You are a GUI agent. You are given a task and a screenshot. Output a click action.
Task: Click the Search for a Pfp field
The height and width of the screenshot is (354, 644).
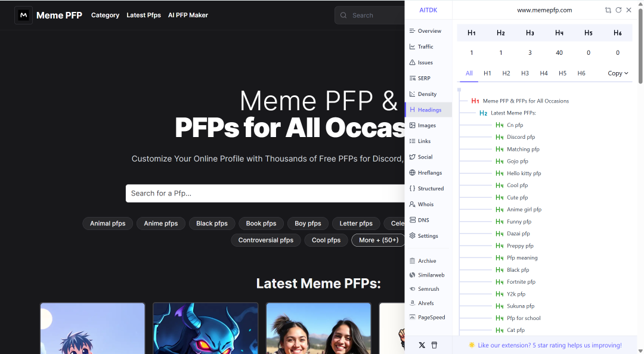coord(265,194)
